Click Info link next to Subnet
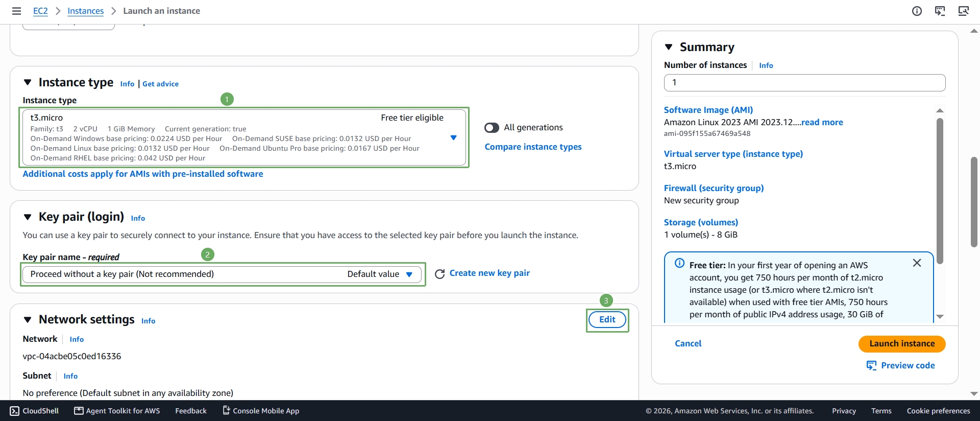Viewport: 980px width, 421px height. pos(70,376)
